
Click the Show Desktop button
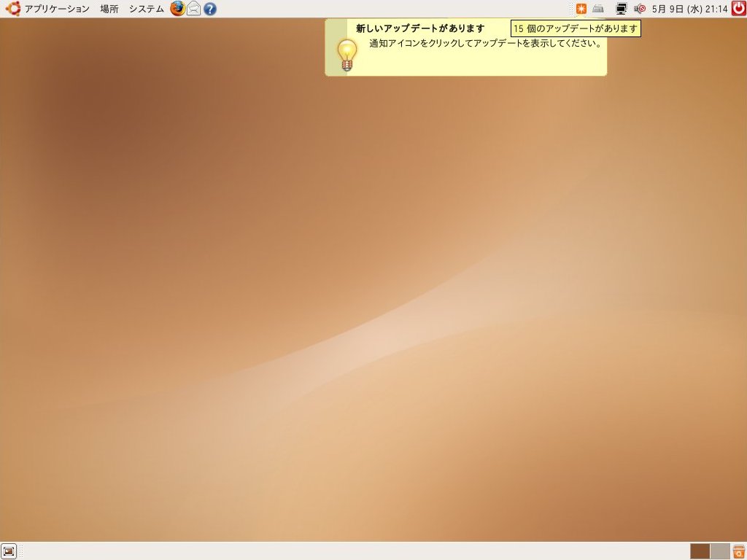(x=9, y=551)
